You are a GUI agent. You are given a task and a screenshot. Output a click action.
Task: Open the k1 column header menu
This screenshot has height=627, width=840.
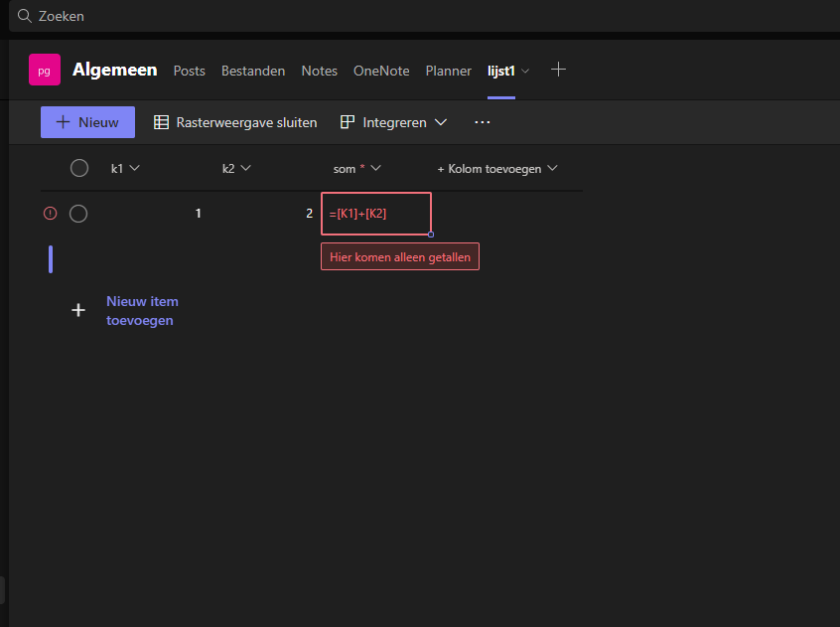click(x=125, y=168)
